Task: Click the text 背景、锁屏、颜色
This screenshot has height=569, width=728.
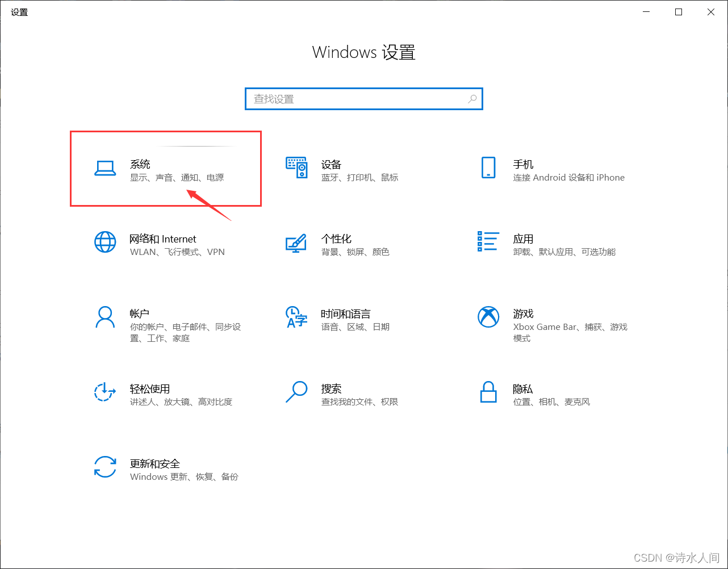Action: pyautogui.click(x=355, y=252)
